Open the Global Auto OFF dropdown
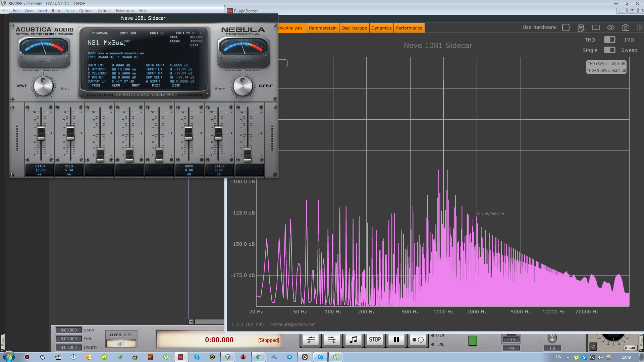Screen dimensions: 644x362 point(121,344)
